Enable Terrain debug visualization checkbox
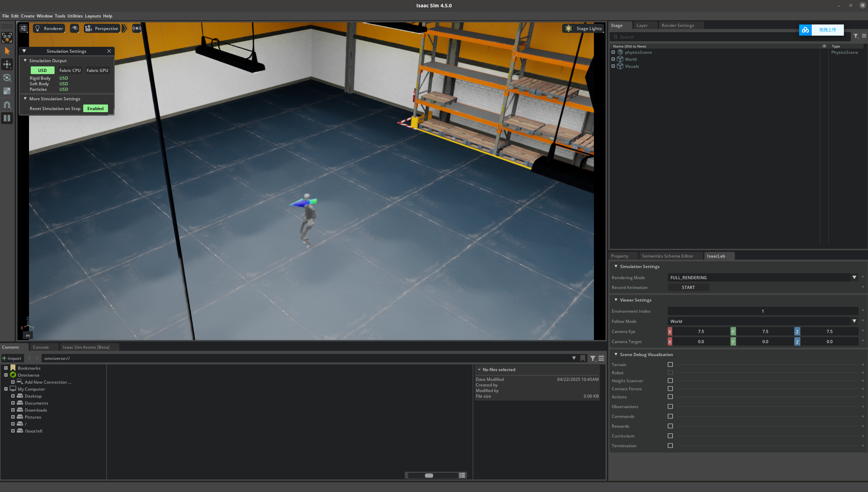 (x=670, y=364)
